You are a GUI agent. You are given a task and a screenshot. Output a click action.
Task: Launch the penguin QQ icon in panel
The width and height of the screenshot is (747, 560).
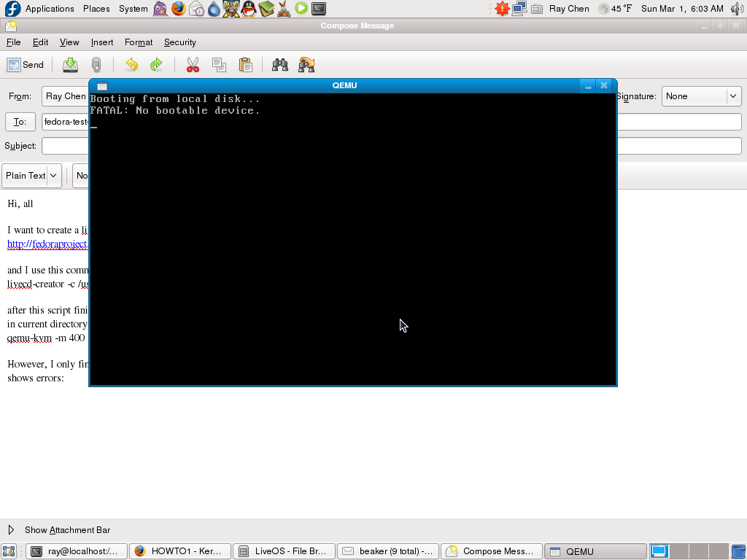[x=249, y=9]
